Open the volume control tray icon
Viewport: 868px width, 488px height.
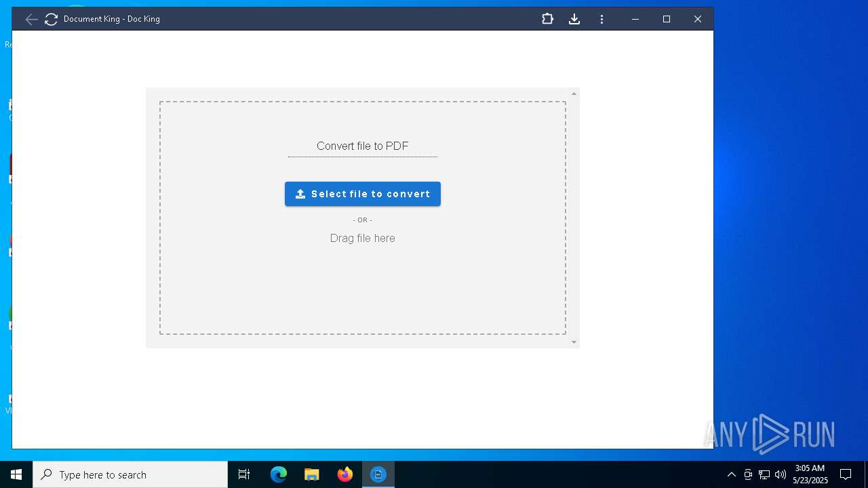click(x=781, y=474)
